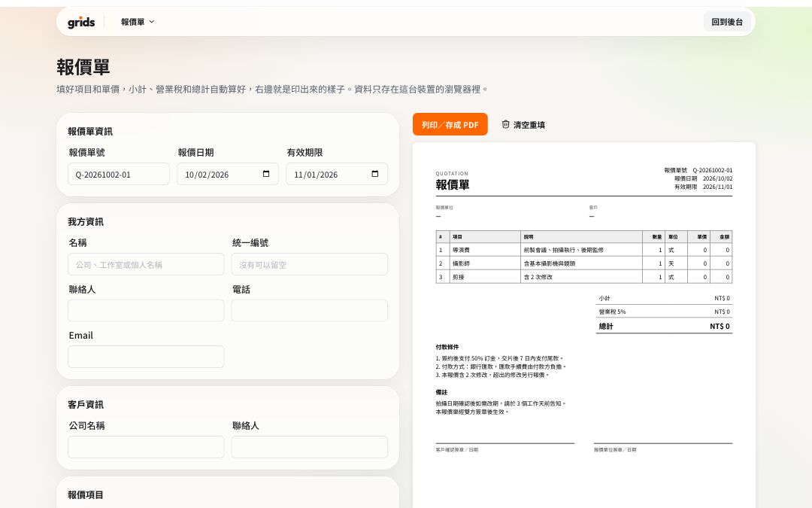Click the 總計 NT$ 0 line in preview
812x508 pixels.
coord(665,326)
